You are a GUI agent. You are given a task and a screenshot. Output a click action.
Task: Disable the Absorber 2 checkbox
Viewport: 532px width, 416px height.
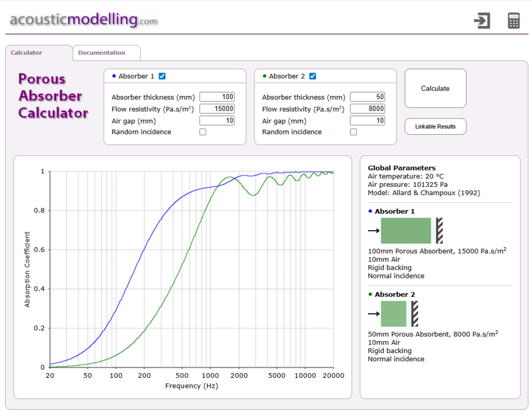point(313,76)
